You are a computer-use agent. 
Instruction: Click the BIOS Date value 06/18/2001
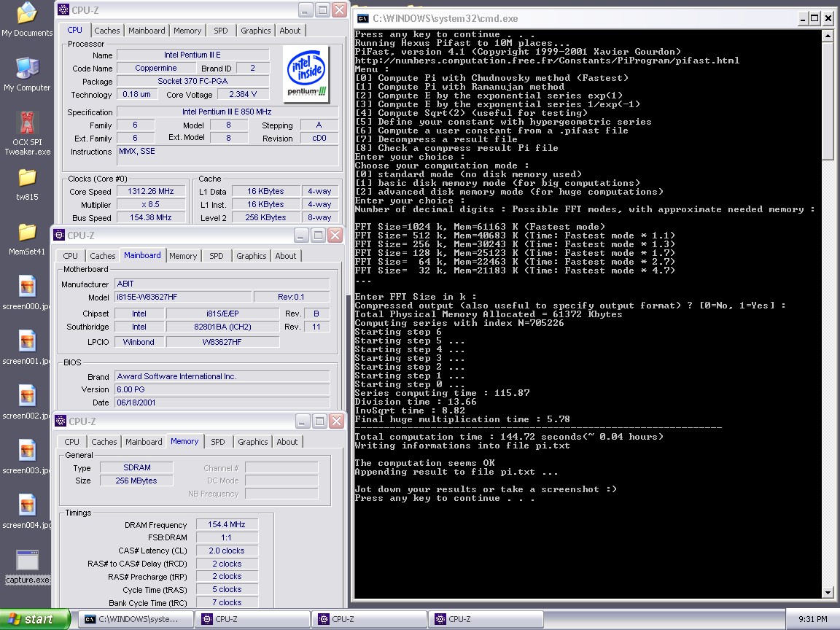click(222, 402)
